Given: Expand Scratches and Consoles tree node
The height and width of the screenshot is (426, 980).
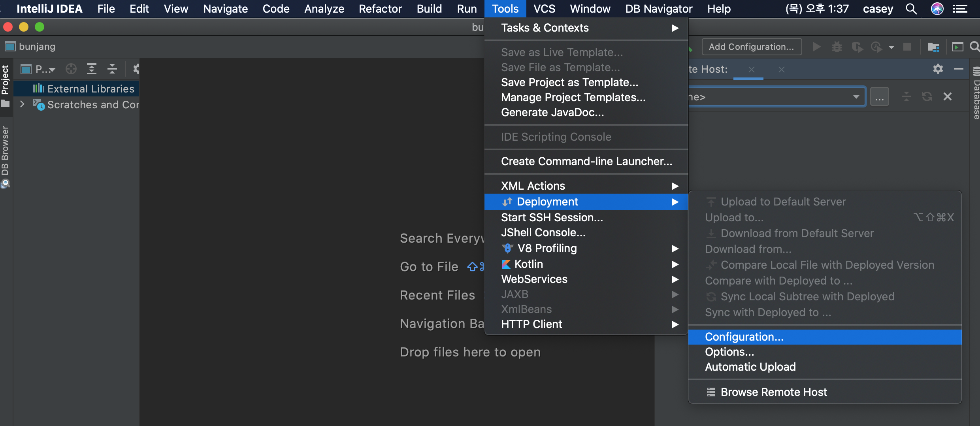Looking at the screenshot, I should point(23,104).
